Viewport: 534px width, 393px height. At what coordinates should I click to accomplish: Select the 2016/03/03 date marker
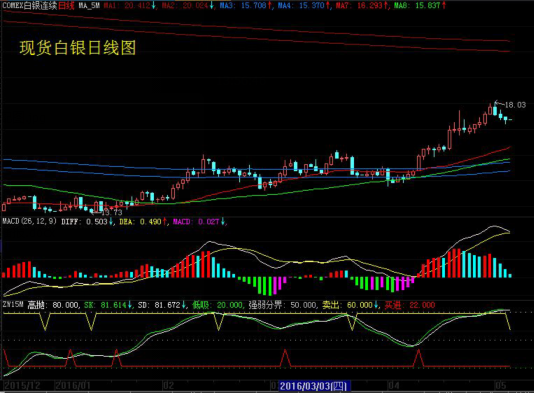pos(314,386)
